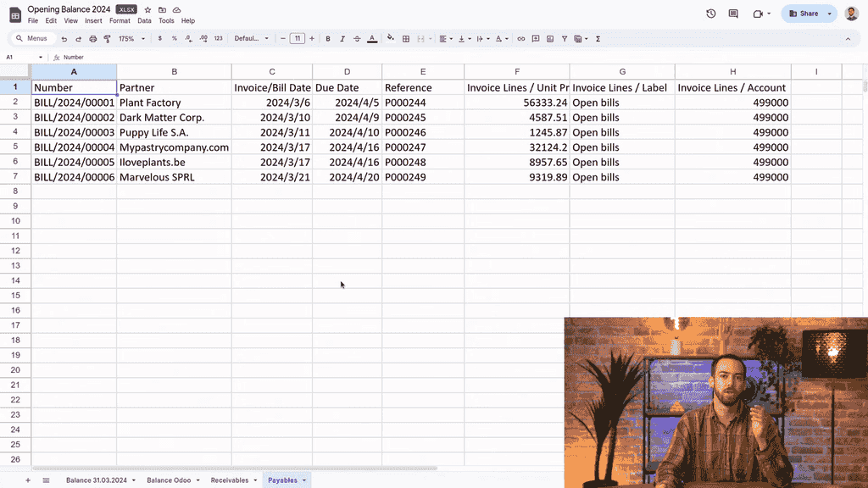Open the zoom level 175% dropdown
The width and height of the screenshot is (868, 488).
point(131,39)
